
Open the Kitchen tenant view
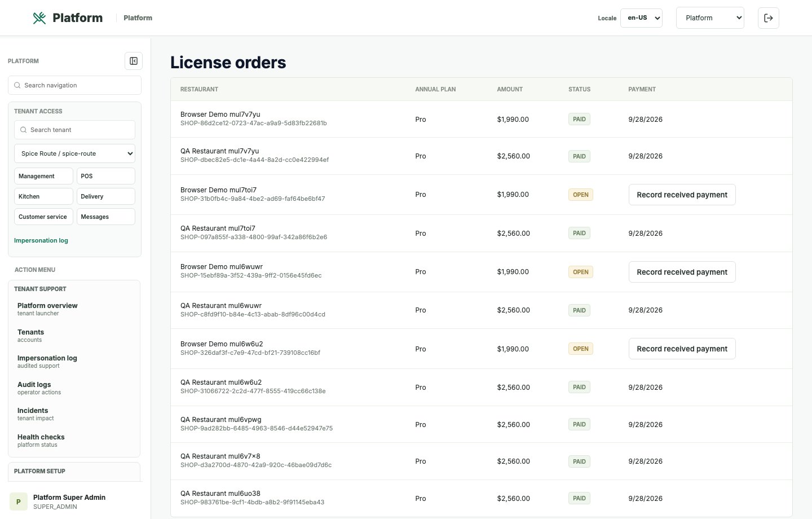click(x=43, y=196)
